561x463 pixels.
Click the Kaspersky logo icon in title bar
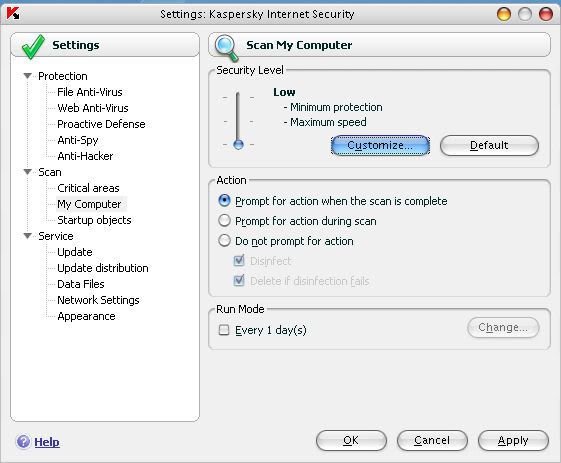[13, 14]
